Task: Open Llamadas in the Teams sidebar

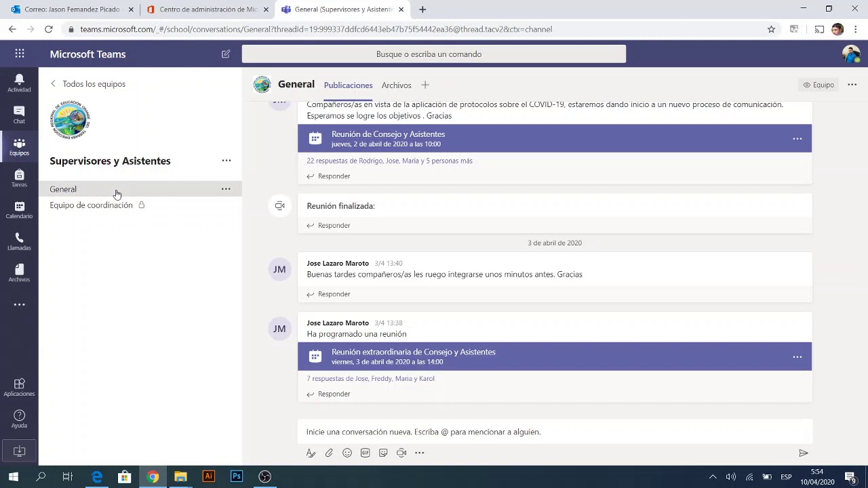Action: click(x=19, y=241)
